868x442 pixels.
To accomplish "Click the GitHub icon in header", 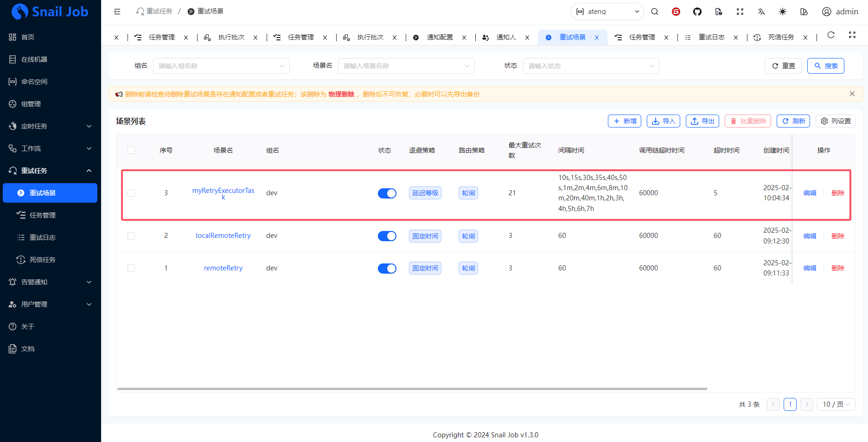I will tap(697, 12).
